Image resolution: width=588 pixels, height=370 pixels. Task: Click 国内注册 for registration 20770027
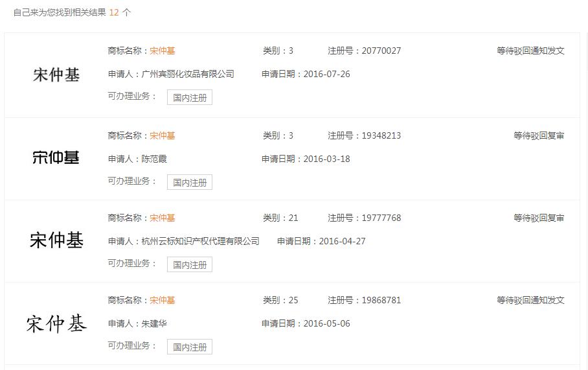190,98
